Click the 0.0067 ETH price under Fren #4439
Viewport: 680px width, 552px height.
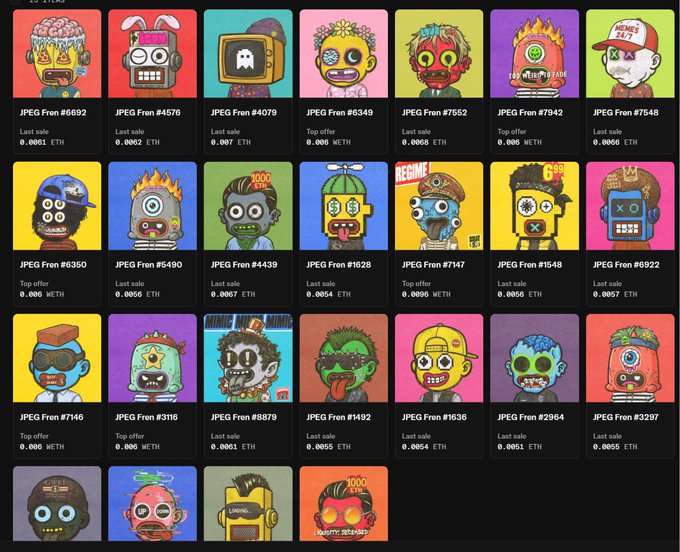tap(233, 294)
